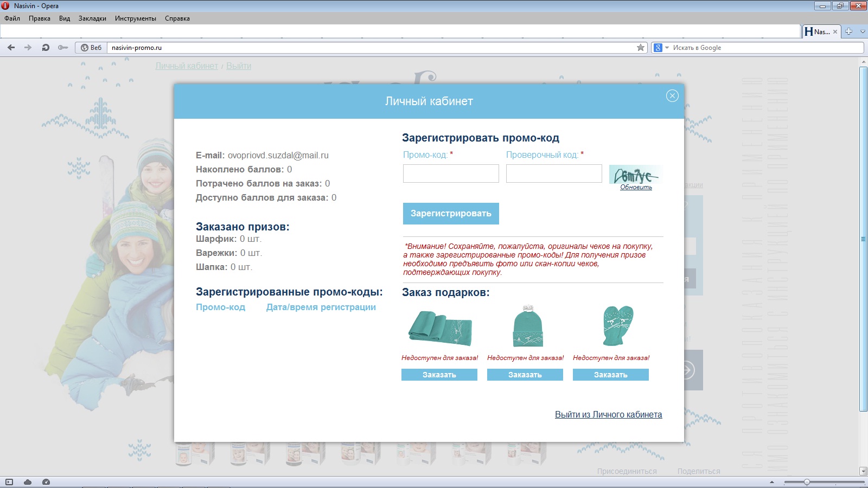The width and height of the screenshot is (868, 488).
Task: Click the Личный кабинет link at page top
Action: tap(187, 66)
